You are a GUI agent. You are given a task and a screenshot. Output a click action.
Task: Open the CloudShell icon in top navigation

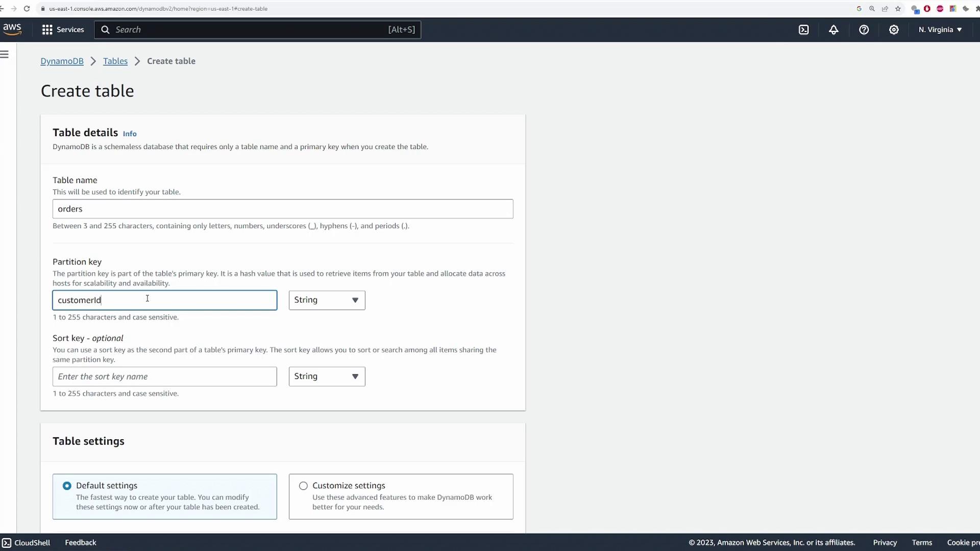point(804,30)
